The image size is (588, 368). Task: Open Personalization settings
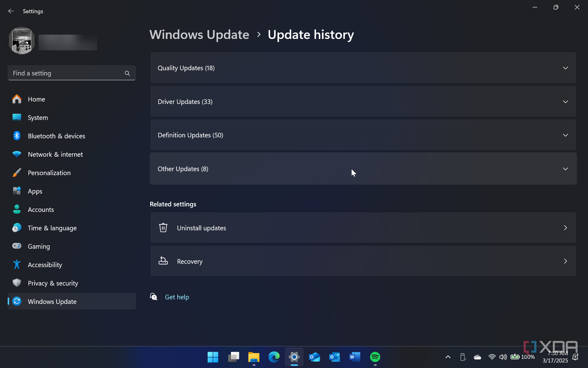[72, 173]
